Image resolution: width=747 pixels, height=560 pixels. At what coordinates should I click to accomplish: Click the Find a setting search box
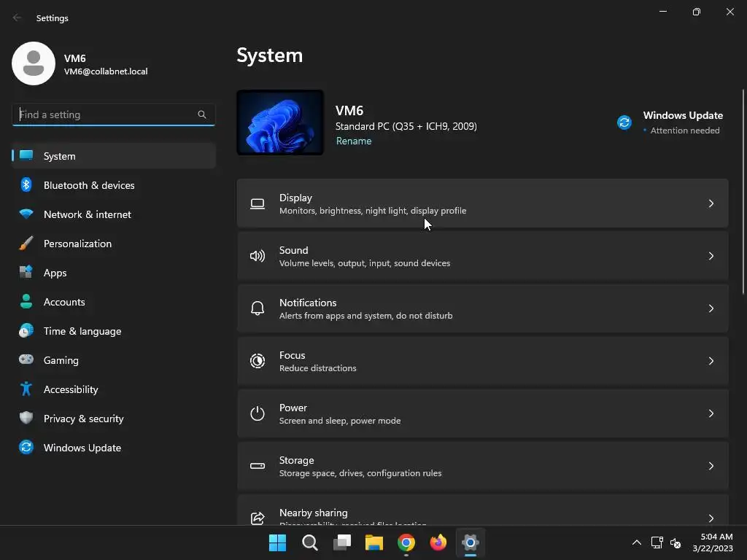click(113, 114)
